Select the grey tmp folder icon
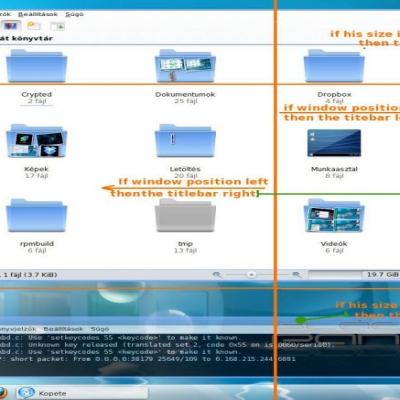The height and width of the screenshot is (400, 400). tap(185, 215)
